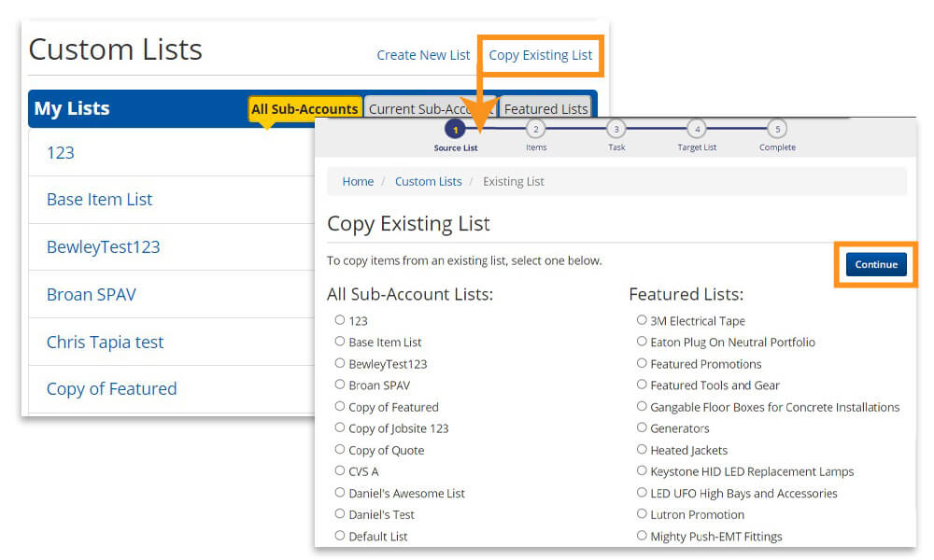Open the 123 list in My Lists
Image resolution: width=934 pixels, height=560 pixels.
click(x=60, y=153)
